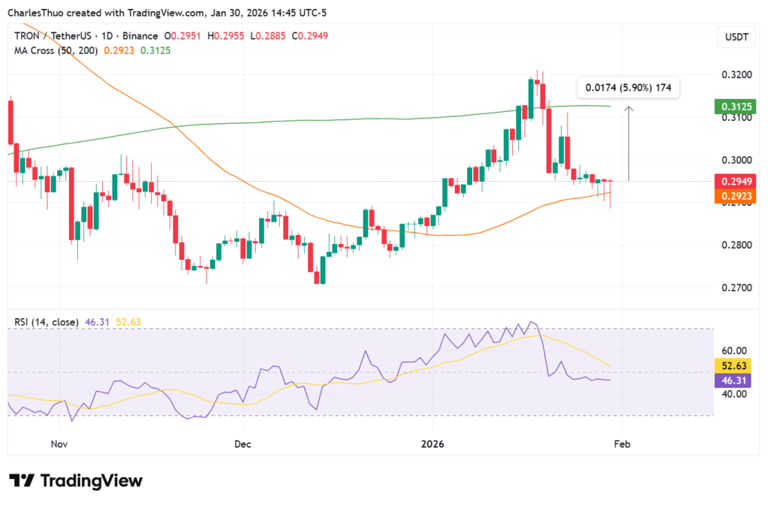Click the 2026 label on time axis
Image resolution: width=768 pixels, height=506 pixels.
(x=432, y=444)
